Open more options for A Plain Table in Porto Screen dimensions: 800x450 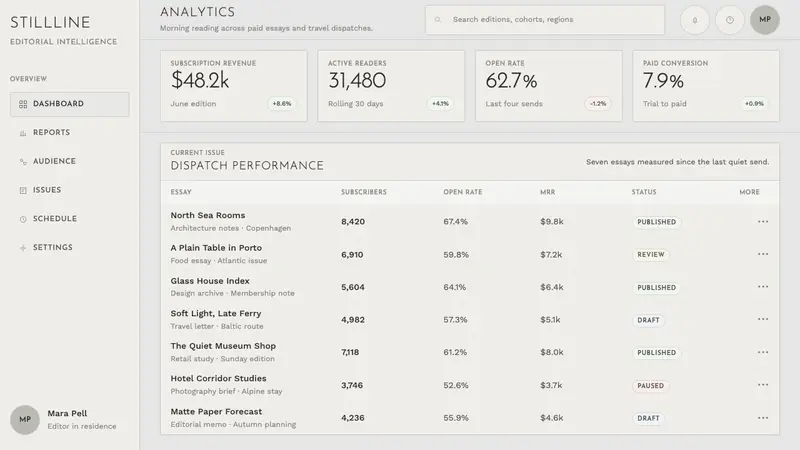pos(763,254)
